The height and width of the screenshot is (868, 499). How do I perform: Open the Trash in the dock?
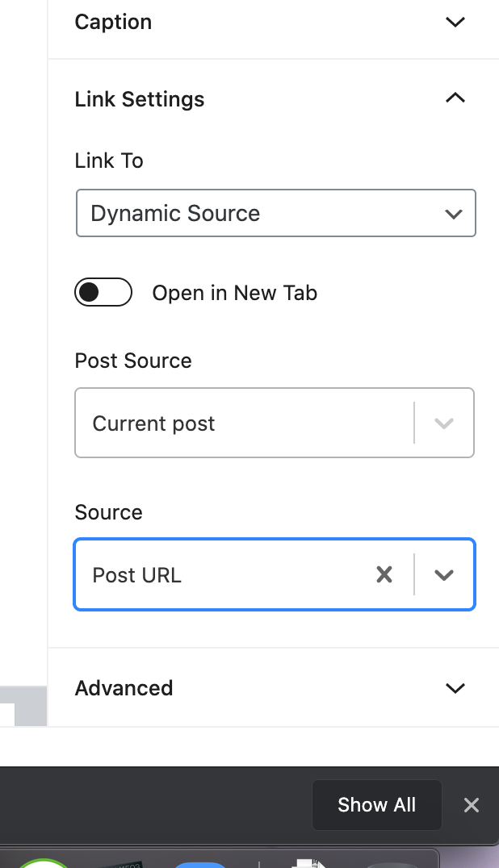392,865
